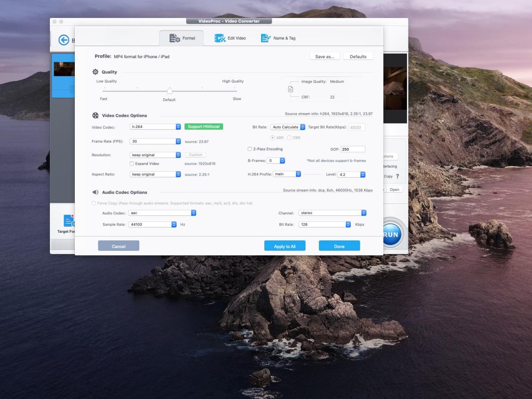Expand the Sample Rate 44100 dropdown
Image resolution: width=532 pixels, height=399 pixels.
pyautogui.click(x=153, y=224)
